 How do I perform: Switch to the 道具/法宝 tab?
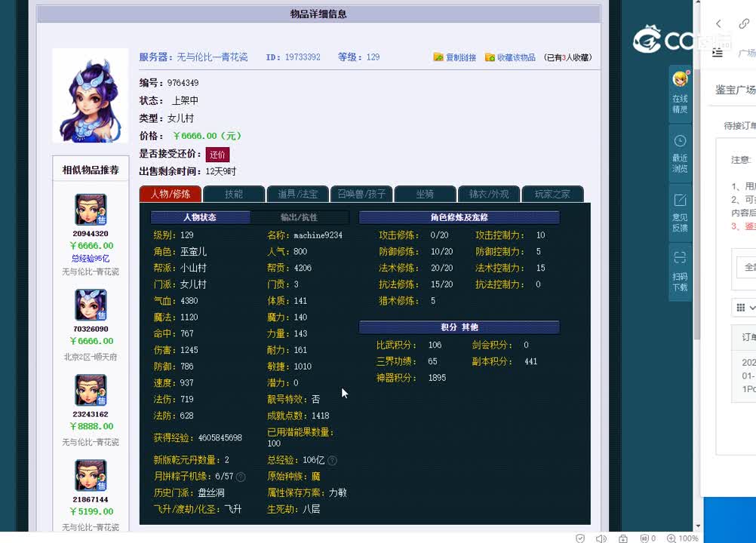297,194
